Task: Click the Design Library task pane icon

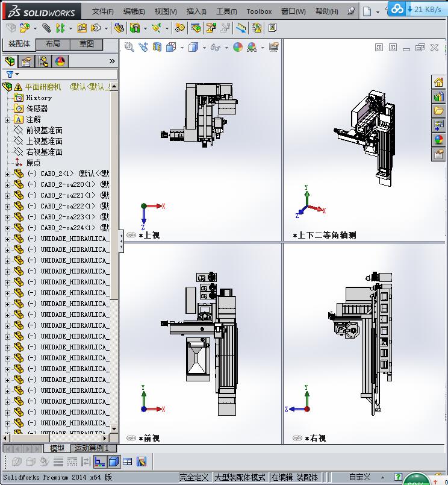Action: coord(438,96)
